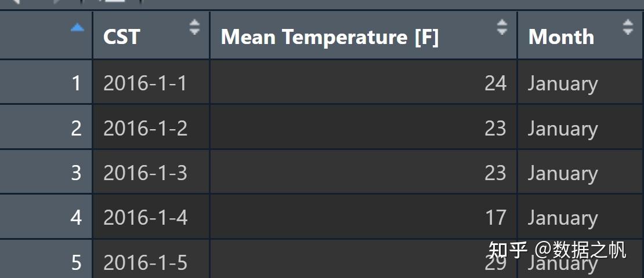
Task: Select the Month column header label
Action: click(561, 37)
